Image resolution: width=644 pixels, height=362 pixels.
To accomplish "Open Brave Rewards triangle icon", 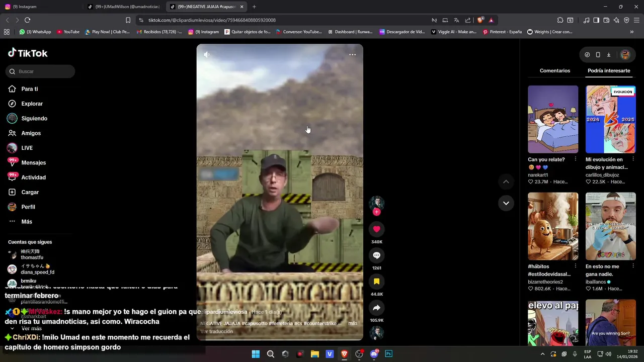I will coord(491,20).
